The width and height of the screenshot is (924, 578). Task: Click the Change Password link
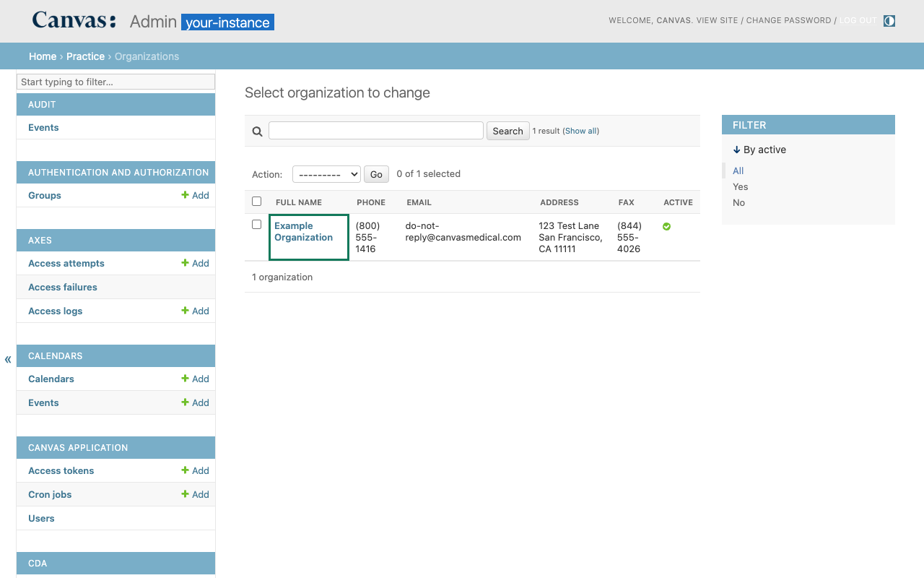[788, 20]
